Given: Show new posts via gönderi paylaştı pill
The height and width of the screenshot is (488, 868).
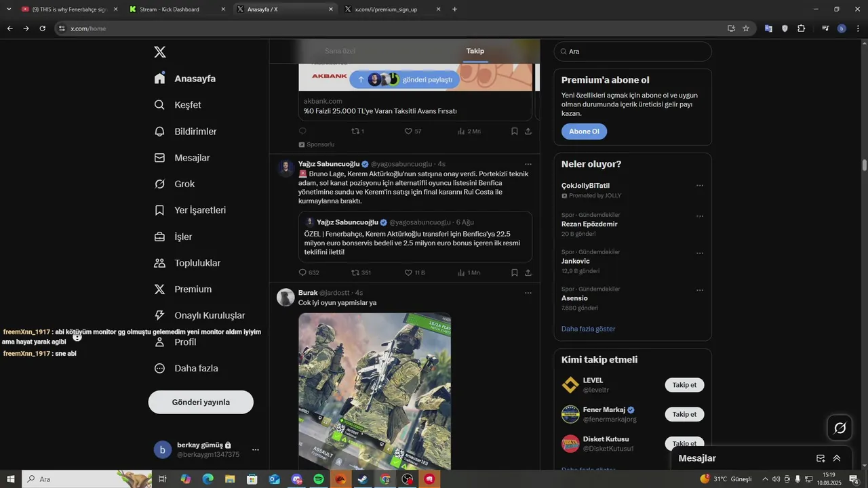Looking at the screenshot, I should click(x=405, y=79).
